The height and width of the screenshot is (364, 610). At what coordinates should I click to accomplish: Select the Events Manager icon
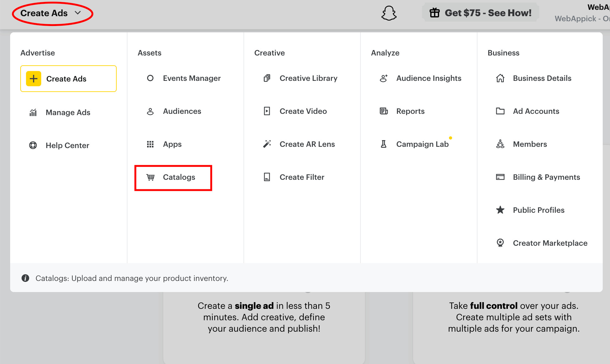[150, 78]
